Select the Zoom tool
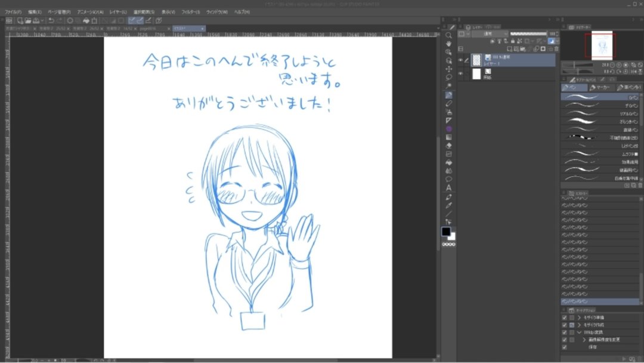 [448, 35]
